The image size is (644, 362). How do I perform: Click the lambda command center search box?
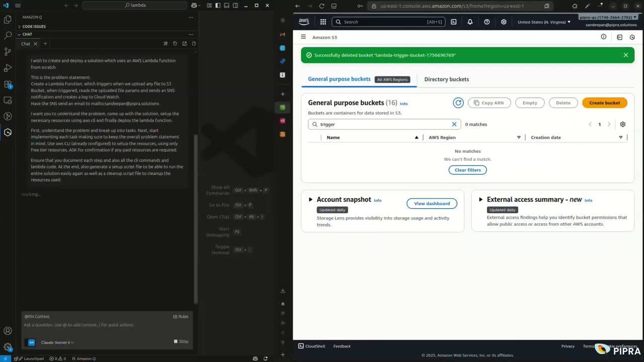point(135,6)
